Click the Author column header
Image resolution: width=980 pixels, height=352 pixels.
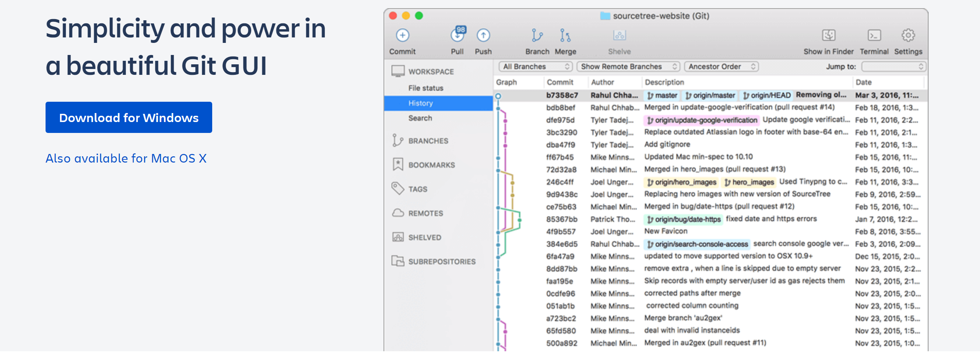point(602,82)
